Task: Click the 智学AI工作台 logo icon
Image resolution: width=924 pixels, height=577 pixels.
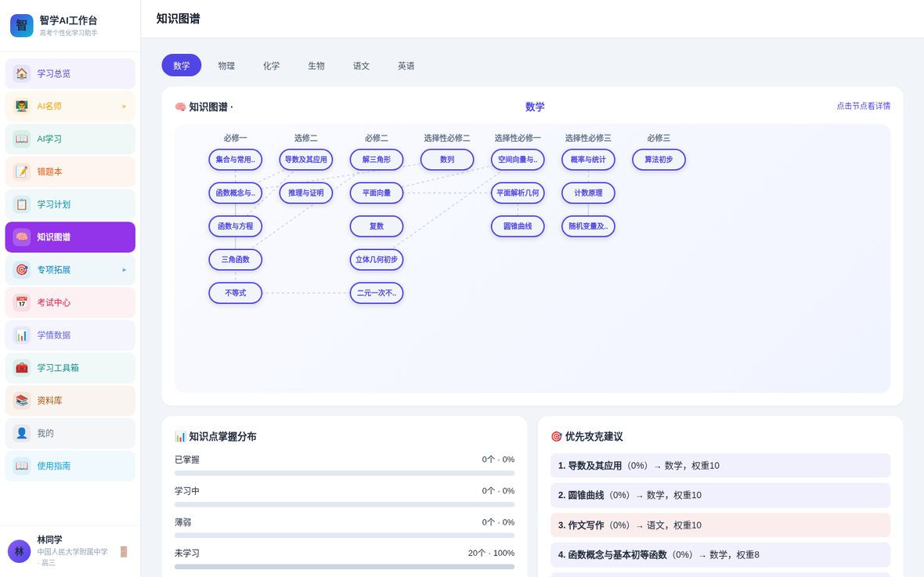Action: click(22, 25)
